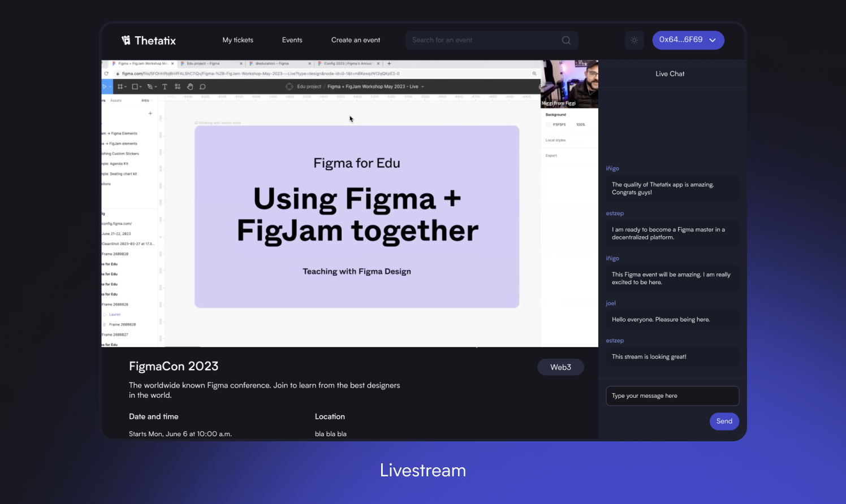Select the Custom Stickers page
This screenshot has height=504, width=846.
(120, 154)
